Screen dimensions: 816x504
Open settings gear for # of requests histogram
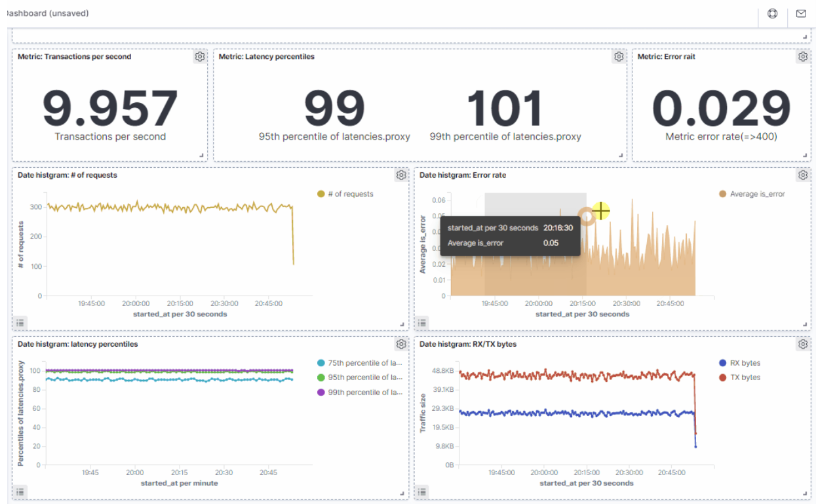401,176
